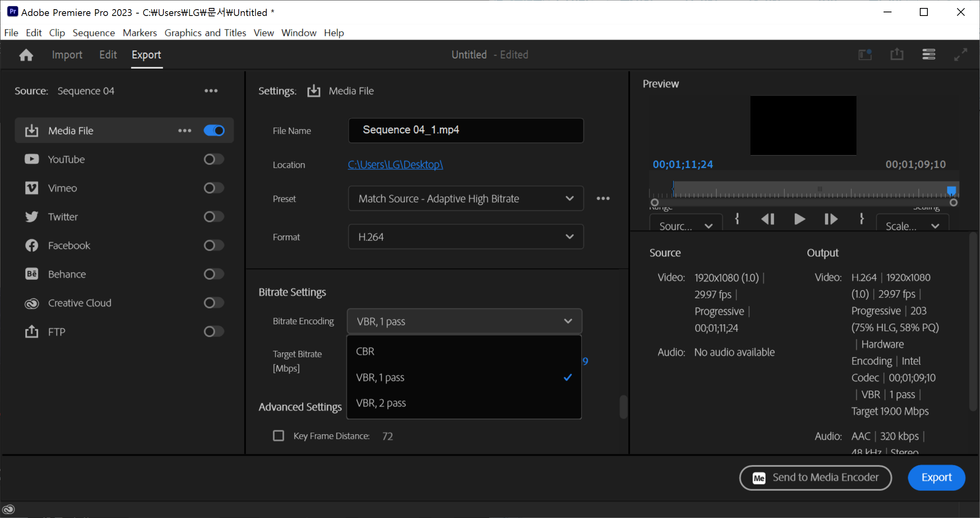This screenshot has height=518, width=980.
Task: Open the Sequence menu
Action: pyautogui.click(x=93, y=33)
